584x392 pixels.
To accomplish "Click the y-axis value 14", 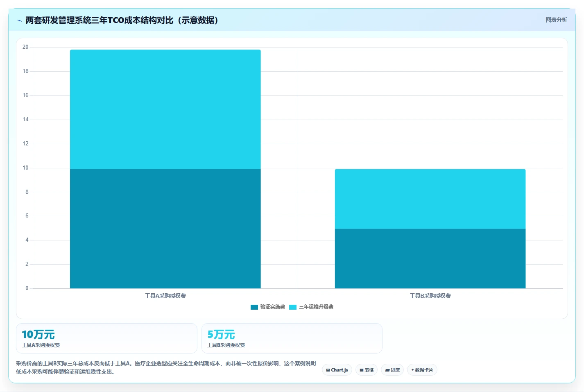I will click(25, 120).
